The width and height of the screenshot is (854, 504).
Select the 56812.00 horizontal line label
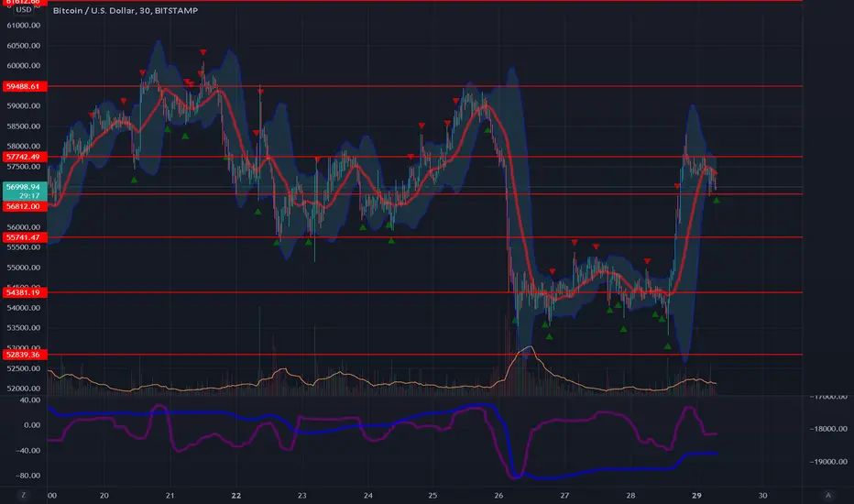click(x=25, y=206)
